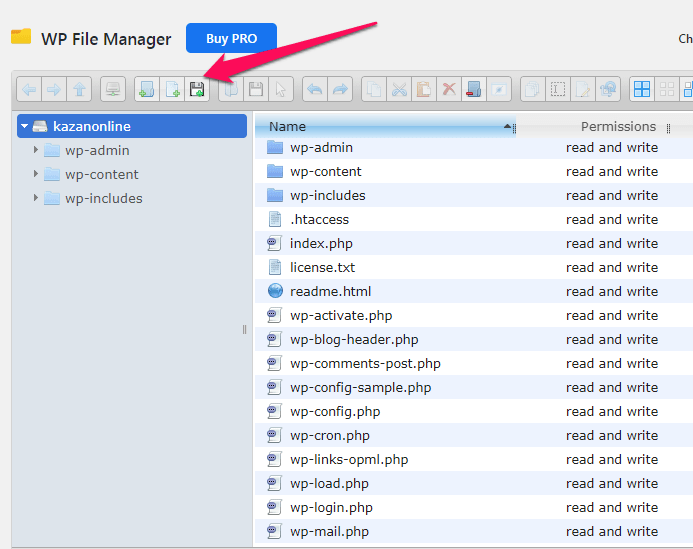The height and width of the screenshot is (549, 693).
Task: Click the select all blue grid icon
Action: pos(642,90)
